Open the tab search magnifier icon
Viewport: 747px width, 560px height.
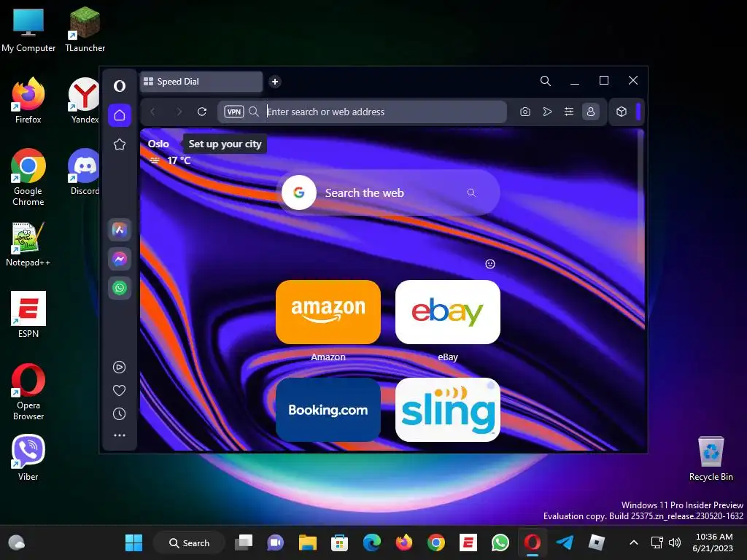546,81
